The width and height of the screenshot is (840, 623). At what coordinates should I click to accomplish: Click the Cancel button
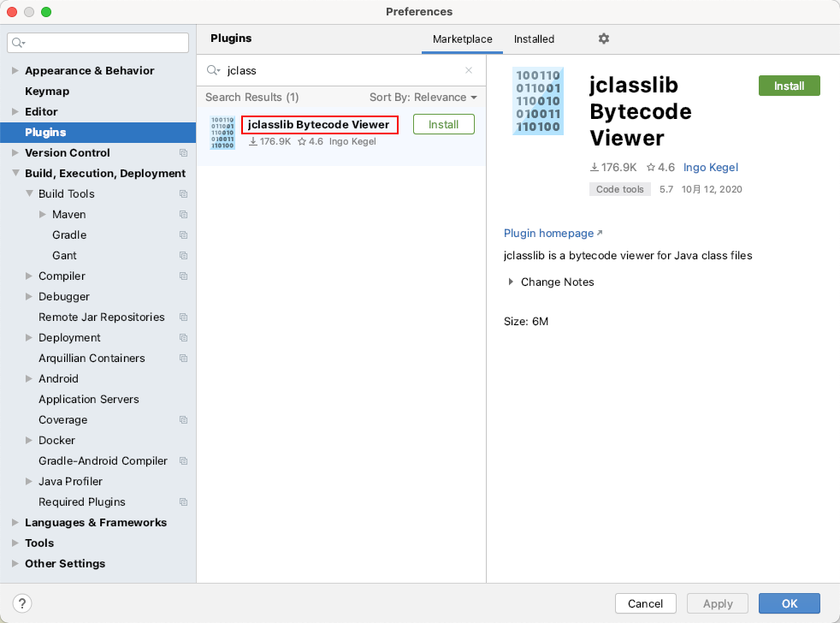coord(646,603)
